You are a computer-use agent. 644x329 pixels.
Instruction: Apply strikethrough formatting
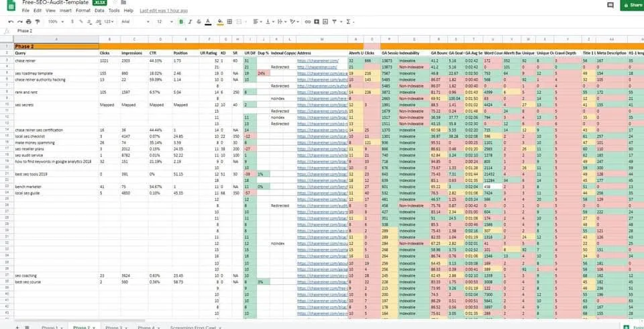(199, 21)
